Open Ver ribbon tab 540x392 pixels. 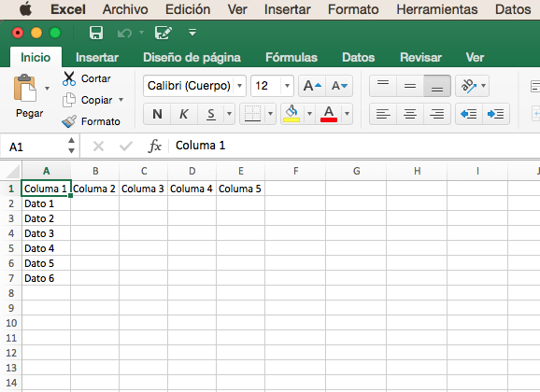pyautogui.click(x=475, y=57)
